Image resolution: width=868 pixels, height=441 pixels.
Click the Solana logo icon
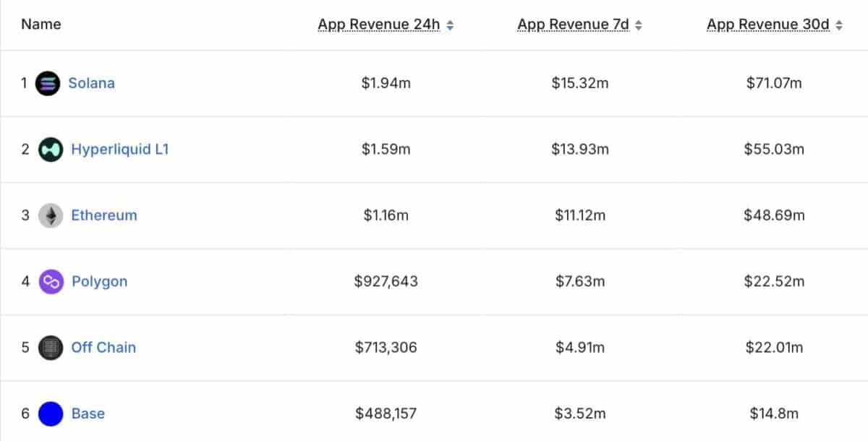tap(48, 83)
